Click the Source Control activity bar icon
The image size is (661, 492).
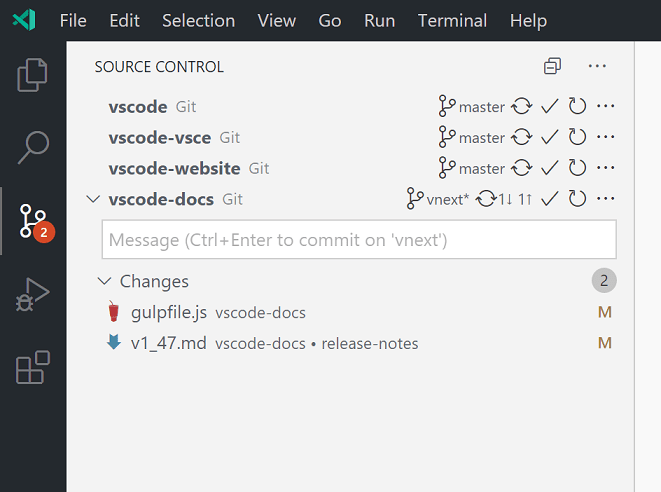pos(33,221)
